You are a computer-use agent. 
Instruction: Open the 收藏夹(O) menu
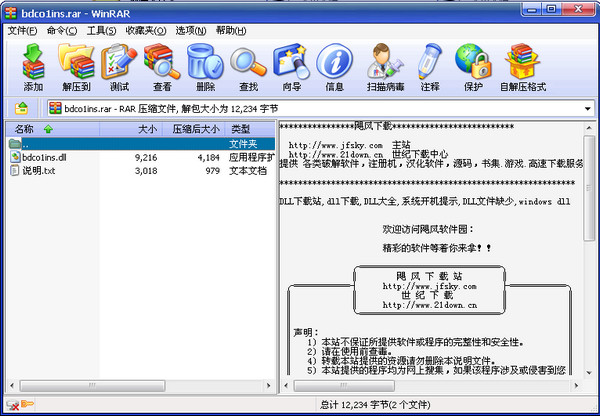[146, 31]
